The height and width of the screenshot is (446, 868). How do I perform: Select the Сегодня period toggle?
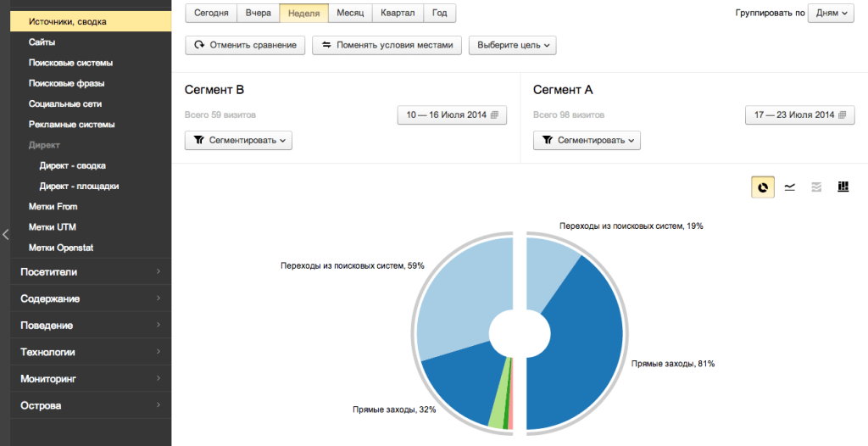point(211,13)
